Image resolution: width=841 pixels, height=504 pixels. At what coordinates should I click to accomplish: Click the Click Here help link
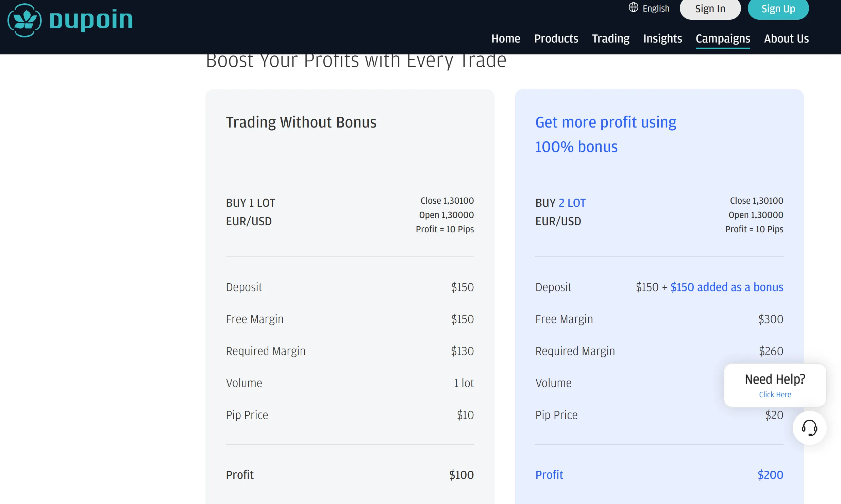point(775,394)
